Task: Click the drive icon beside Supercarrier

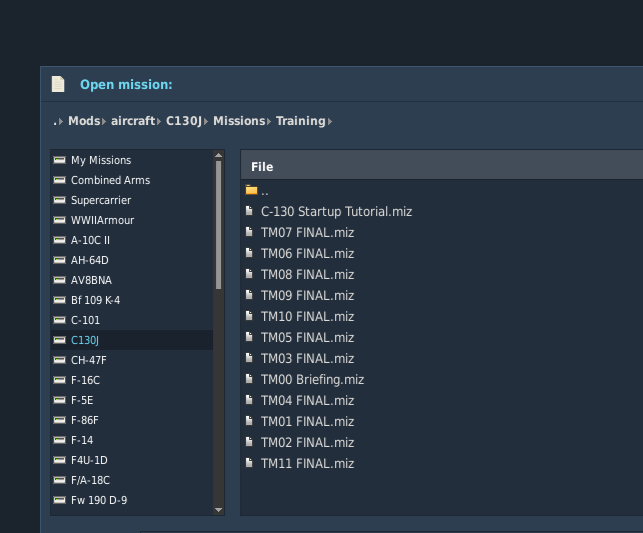Action: [59, 200]
